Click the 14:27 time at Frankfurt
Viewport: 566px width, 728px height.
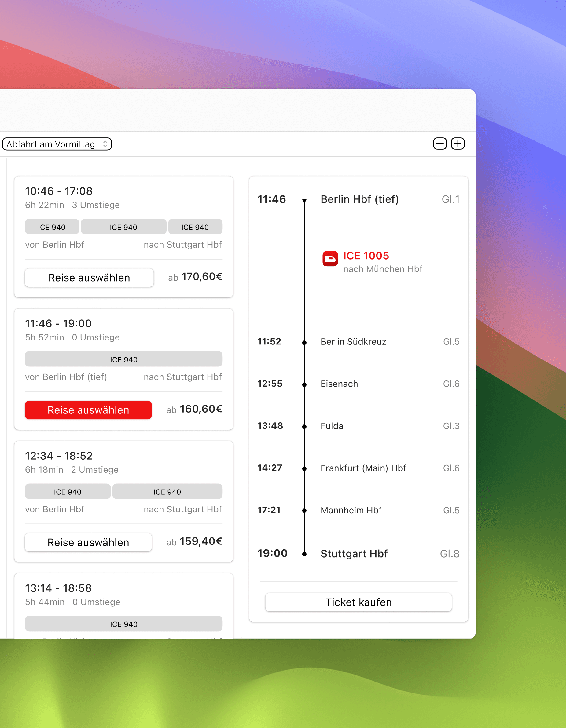point(270,468)
